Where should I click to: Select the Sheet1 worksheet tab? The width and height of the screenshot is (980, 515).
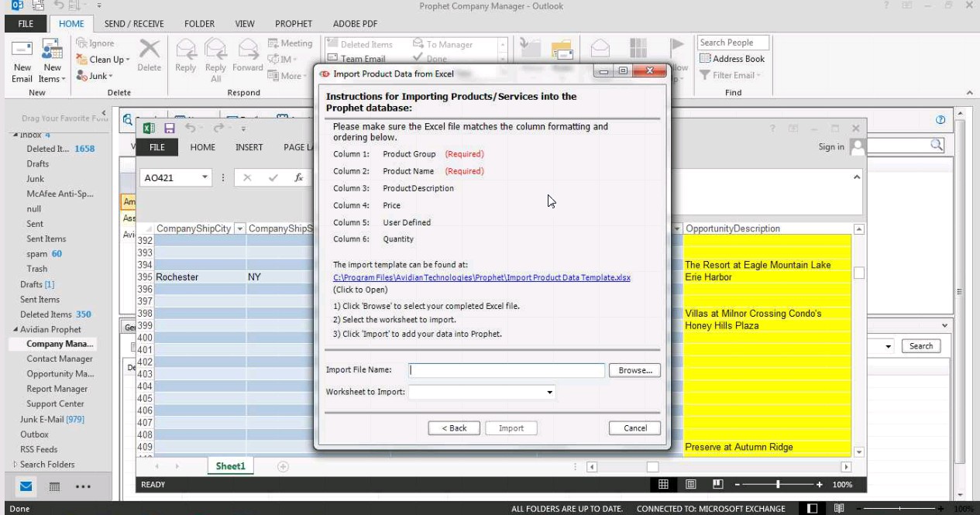tap(230, 466)
